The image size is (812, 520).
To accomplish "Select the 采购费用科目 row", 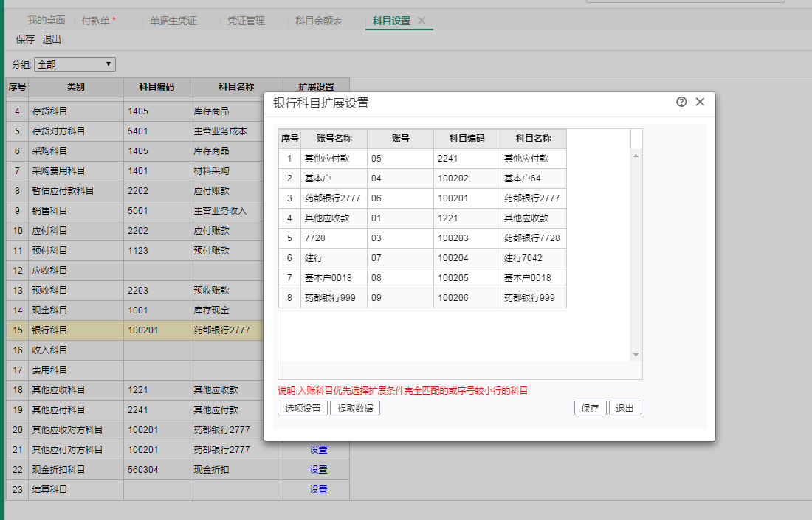I will tap(134, 171).
